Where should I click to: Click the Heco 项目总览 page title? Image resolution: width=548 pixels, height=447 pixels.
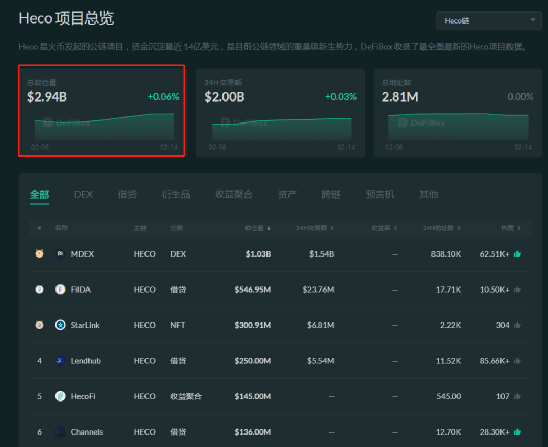click(66, 18)
